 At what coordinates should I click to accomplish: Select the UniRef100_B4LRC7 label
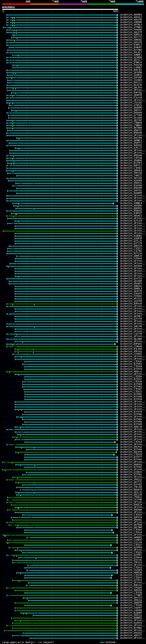coord(131,52)
